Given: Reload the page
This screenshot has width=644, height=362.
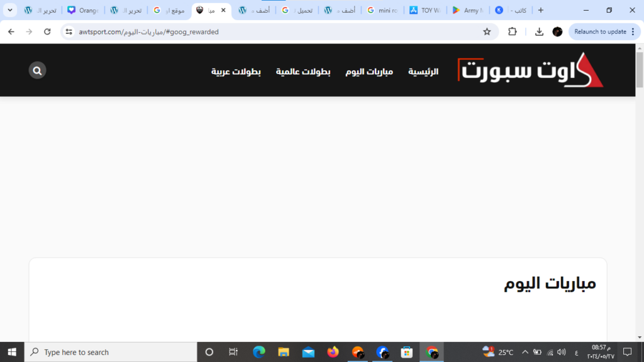Looking at the screenshot, I should (x=47, y=31).
